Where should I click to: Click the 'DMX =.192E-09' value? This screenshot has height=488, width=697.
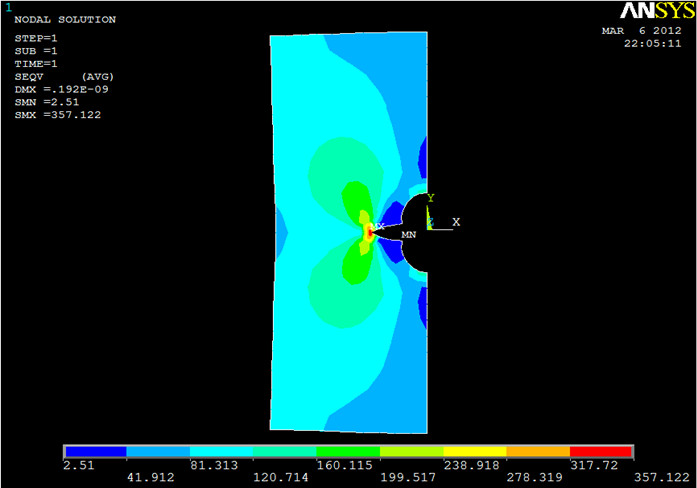pyautogui.click(x=61, y=89)
